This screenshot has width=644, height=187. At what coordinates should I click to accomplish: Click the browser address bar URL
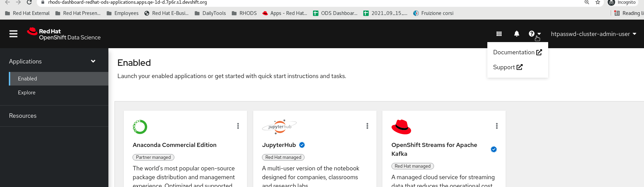click(127, 2)
